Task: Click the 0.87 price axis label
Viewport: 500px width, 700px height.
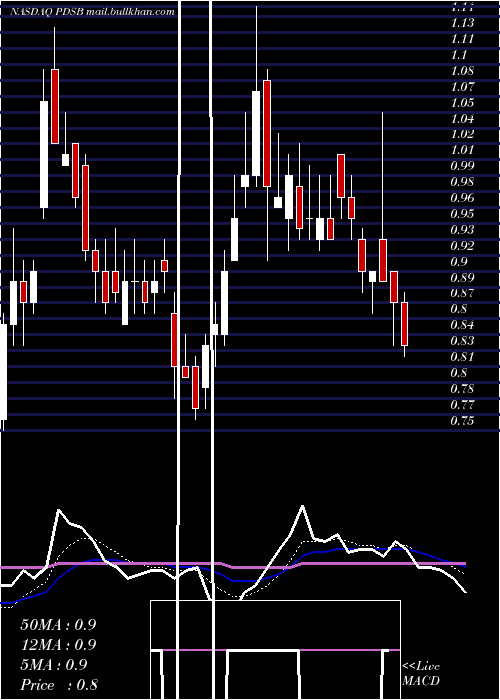Action: click(x=462, y=293)
